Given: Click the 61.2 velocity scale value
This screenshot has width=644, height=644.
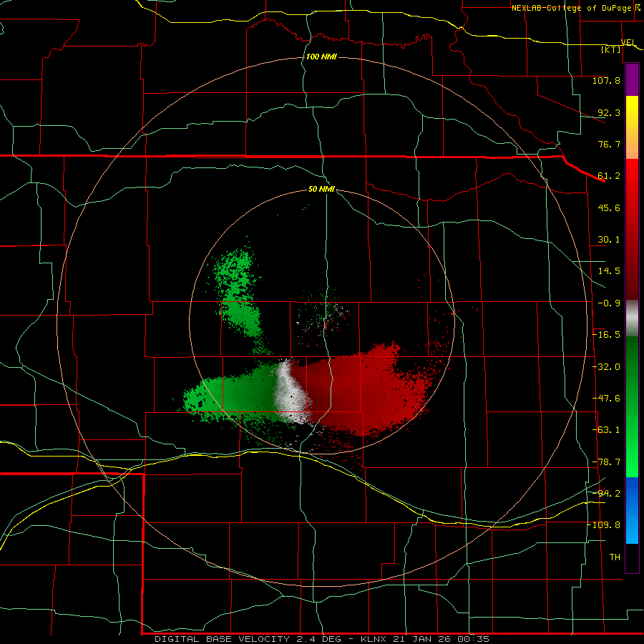Looking at the screenshot, I should pyautogui.click(x=609, y=176).
